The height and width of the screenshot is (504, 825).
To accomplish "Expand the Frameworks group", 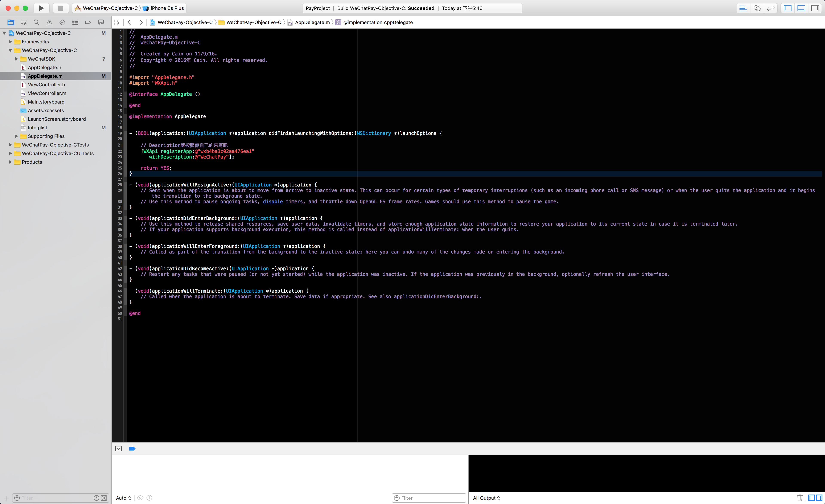I will click(x=10, y=42).
